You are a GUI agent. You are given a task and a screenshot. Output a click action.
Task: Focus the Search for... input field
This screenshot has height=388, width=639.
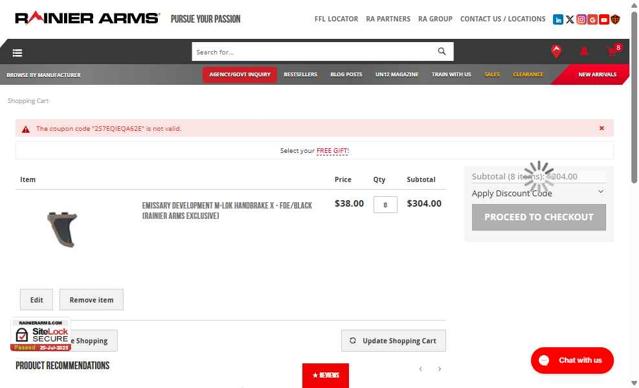click(314, 52)
